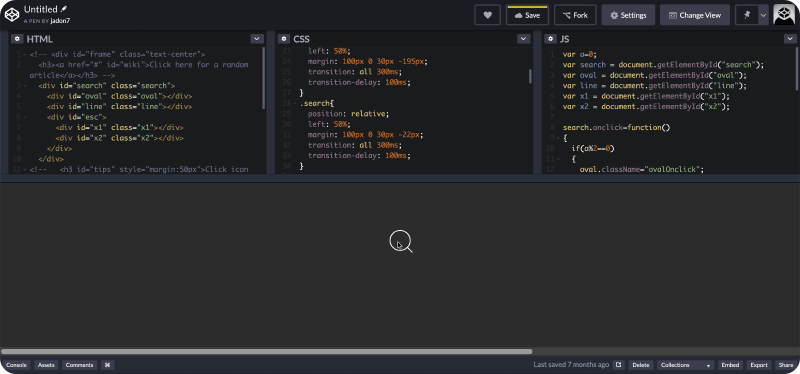Fold CSS line 28 .search rule
800x374 pixels.
coord(295,103)
